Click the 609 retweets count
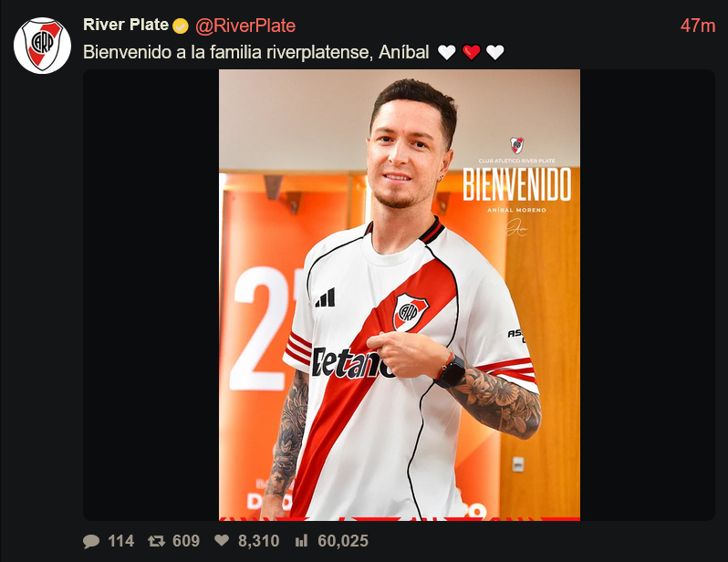The height and width of the screenshot is (562, 728). [186, 541]
